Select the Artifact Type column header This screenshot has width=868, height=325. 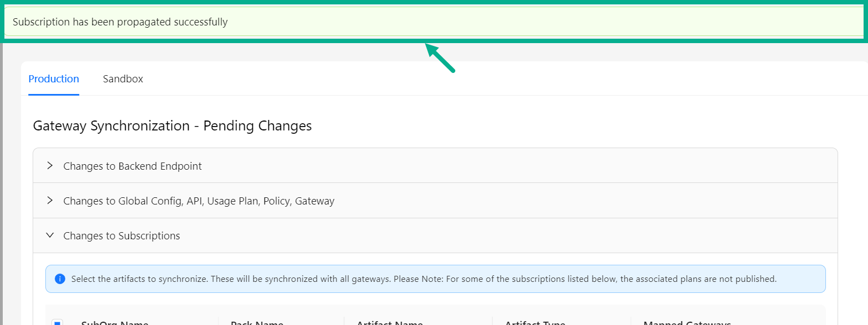coord(535,323)
